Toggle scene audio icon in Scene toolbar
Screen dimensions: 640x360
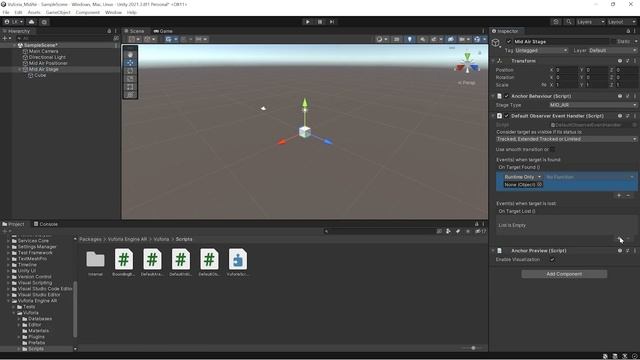coord(422,39)
